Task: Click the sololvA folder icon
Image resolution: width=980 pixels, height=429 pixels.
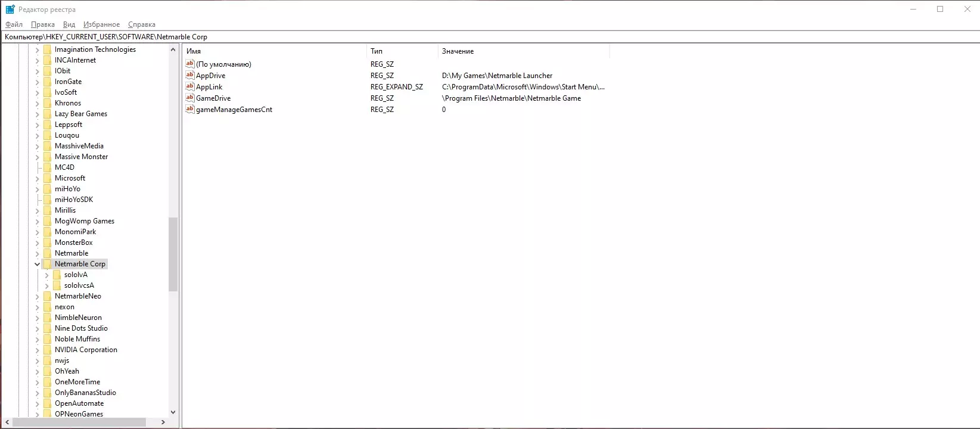Action: pyautogui.click(x=57, y=275)
